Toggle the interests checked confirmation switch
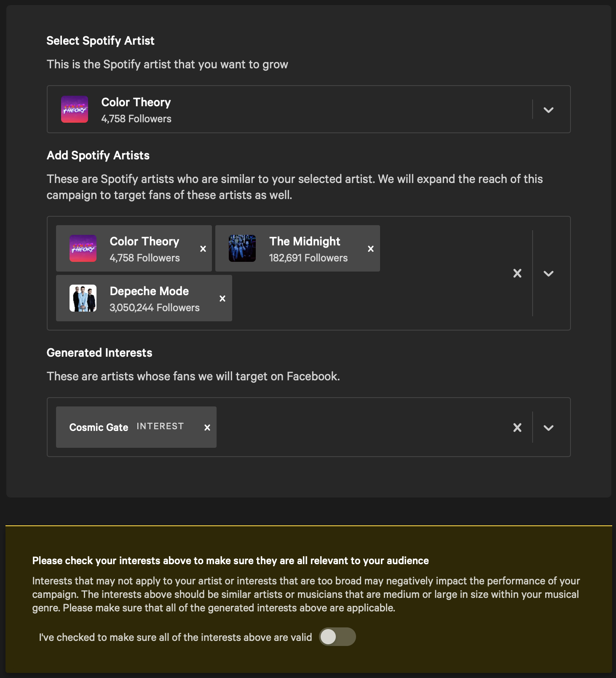Screen dimensions: 616x678 337,637
